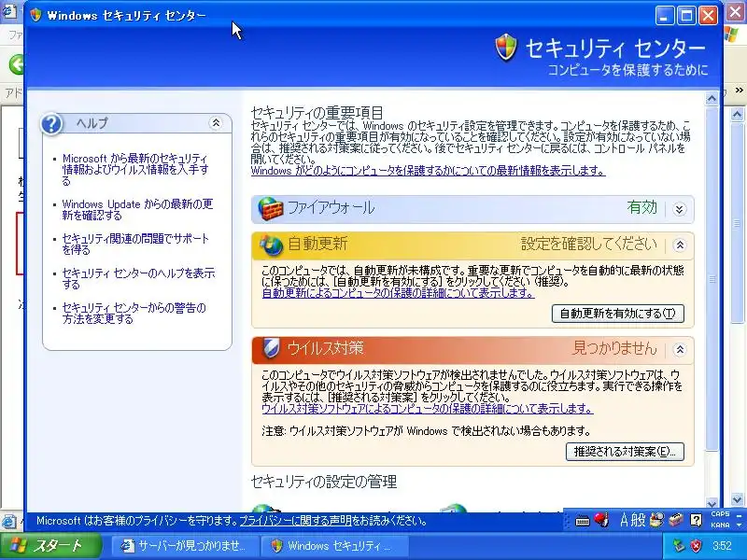Click the blue help question mark icon
747x560 pixels.
click(51, 124)
